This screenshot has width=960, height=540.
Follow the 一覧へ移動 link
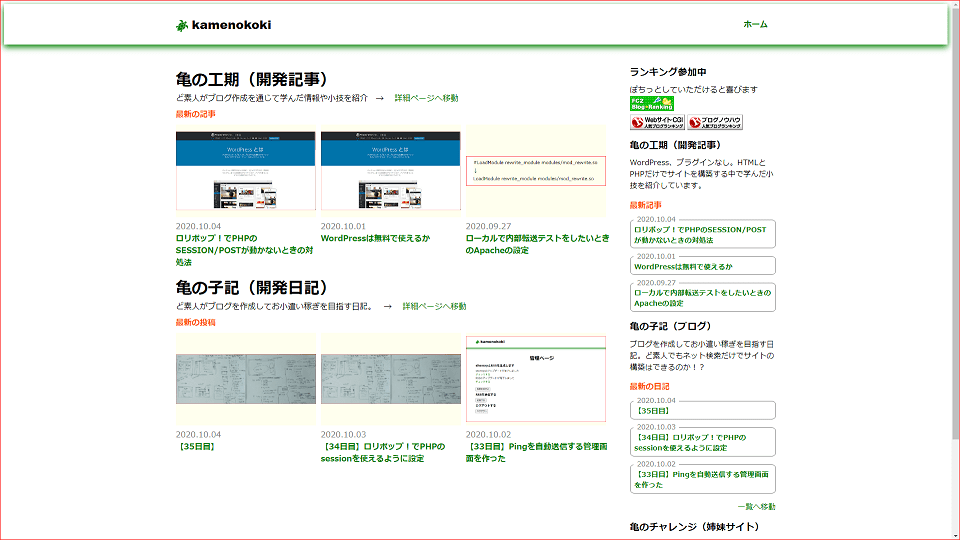(756, 506)
